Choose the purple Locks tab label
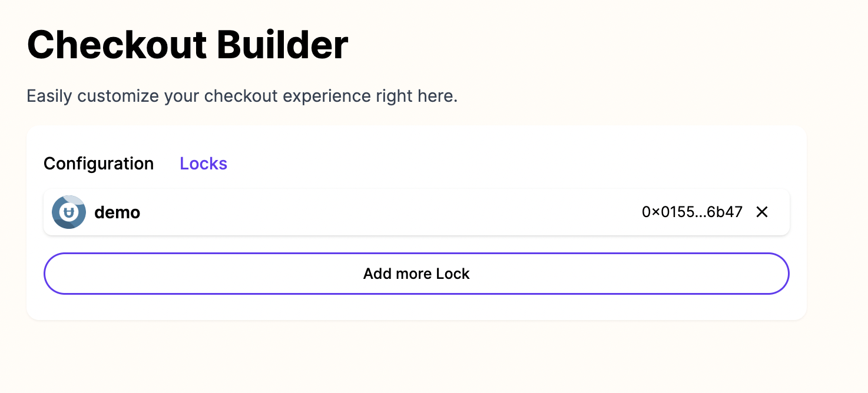Screen dimensions: 868x393 coord(204,164)
